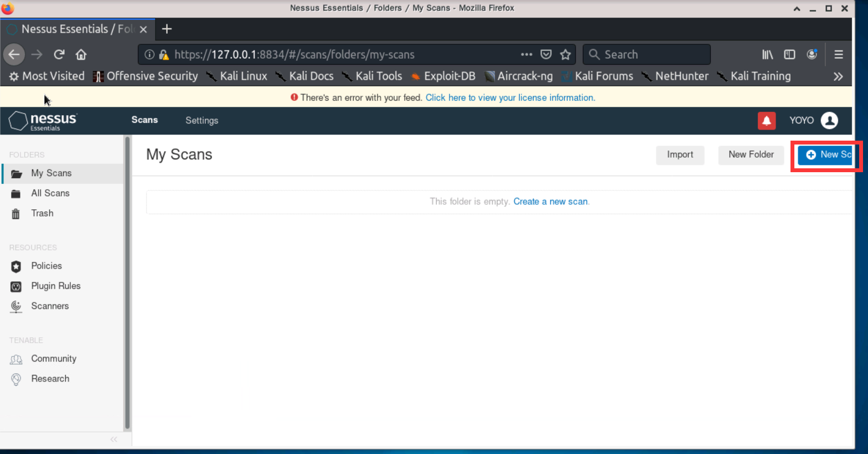Open the Exploit-DB bookmark
868x454 pixels.
tap(443, 76)
